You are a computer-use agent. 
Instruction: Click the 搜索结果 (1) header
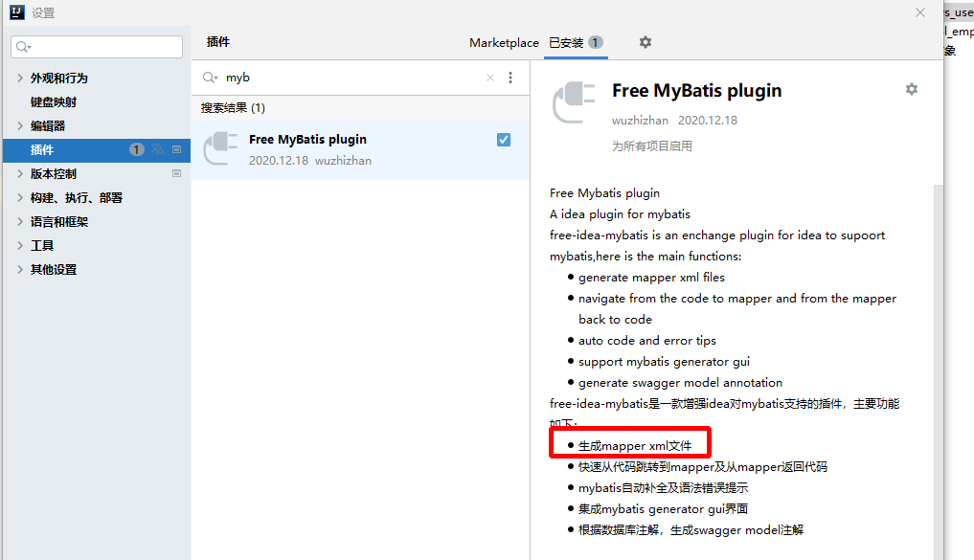(x=233, y=108)
